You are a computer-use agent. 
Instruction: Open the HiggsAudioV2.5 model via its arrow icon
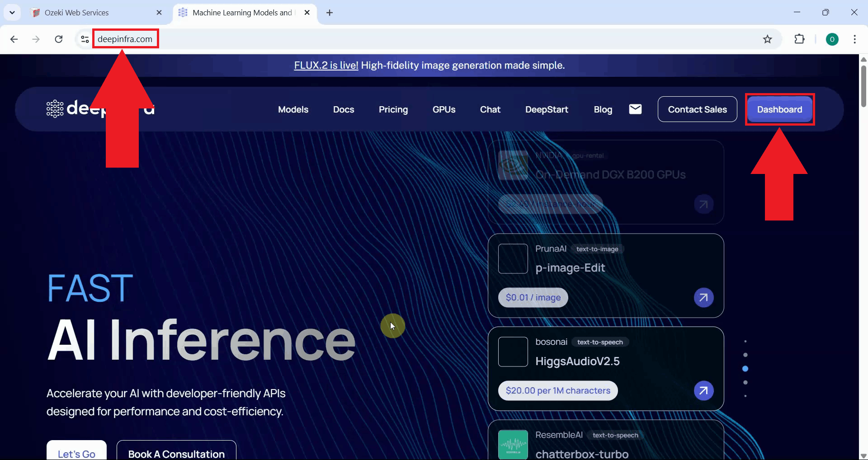tap(703, 390)
